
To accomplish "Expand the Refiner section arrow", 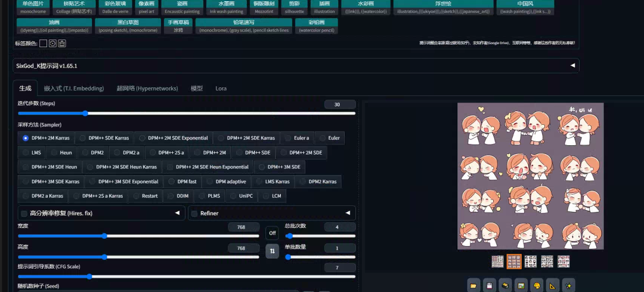I will click(348, 213).
